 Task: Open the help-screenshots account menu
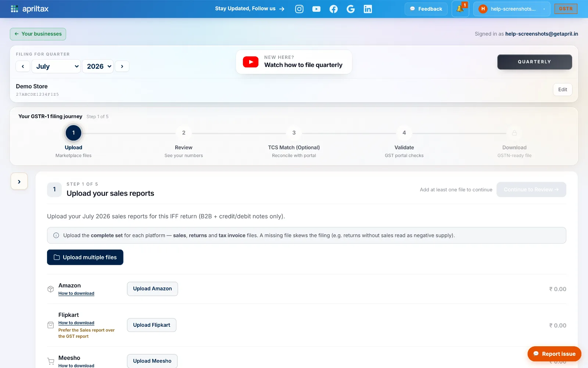[512, 9]
